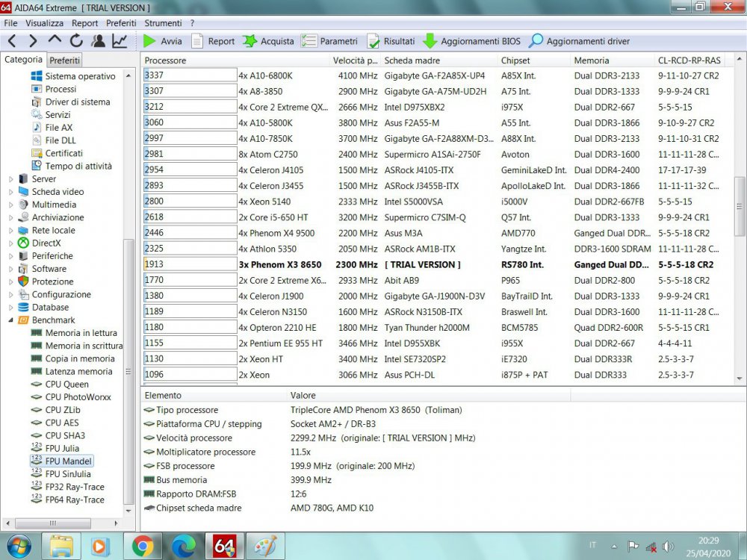Switch to the Preferiti tab
The width and height of the screenshot is (747, 560).
point(65,60)
